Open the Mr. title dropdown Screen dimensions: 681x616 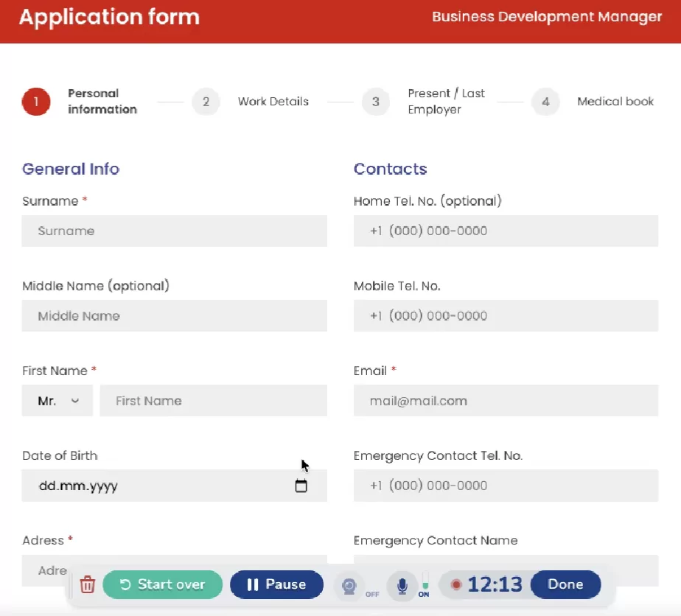click(x=57, y=401)
